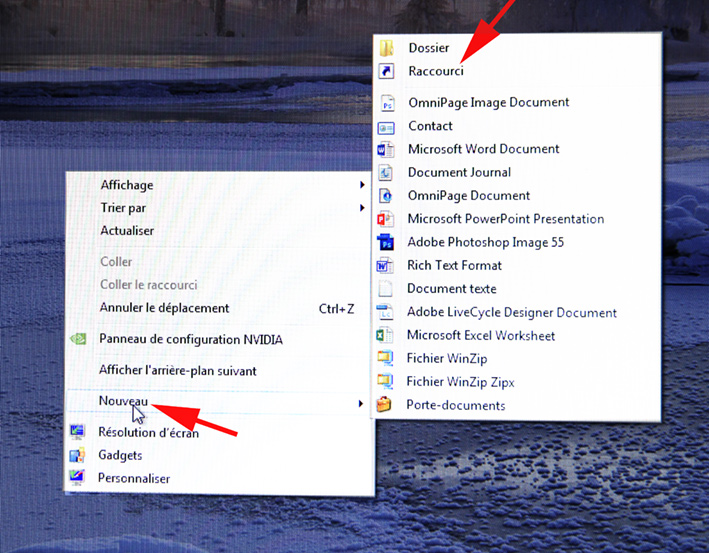The height and width of the screenshot is (553, 709).
Task: Expand the Affichage submenu arrow
Action: tap(362, 184)
